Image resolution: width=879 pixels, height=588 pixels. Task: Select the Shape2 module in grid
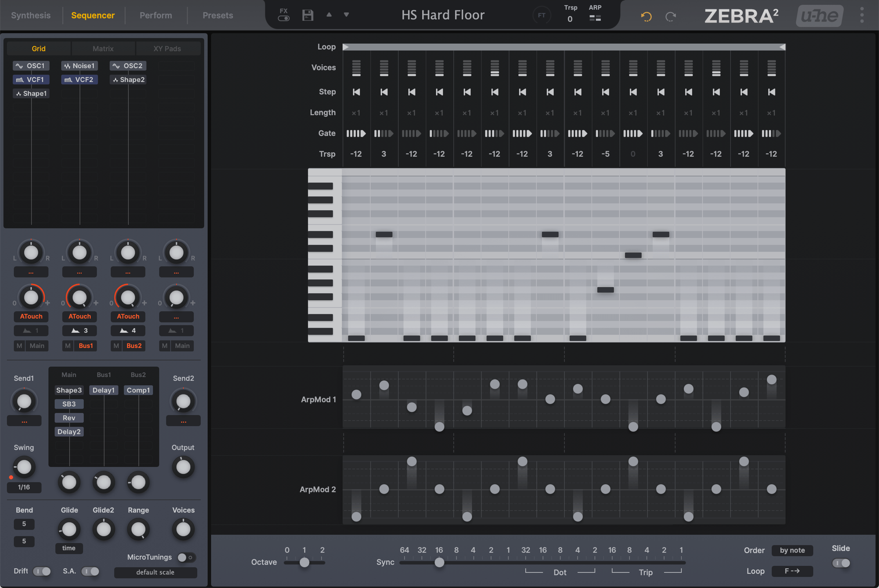click(128, 80)
